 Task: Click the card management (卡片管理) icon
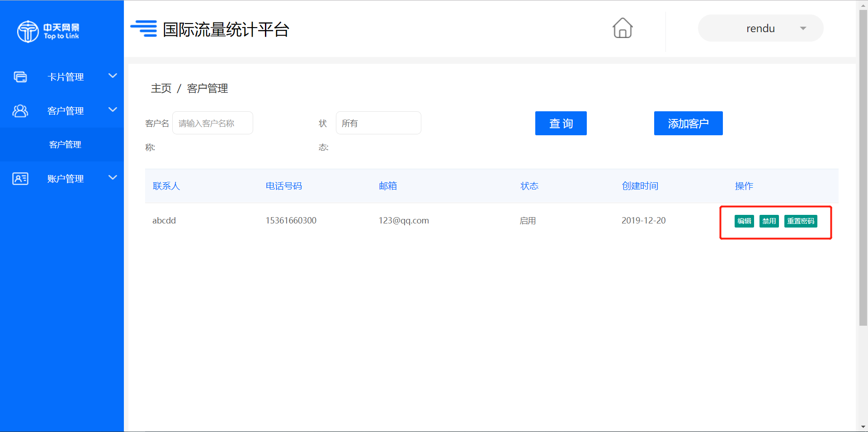tap(20, 77)
